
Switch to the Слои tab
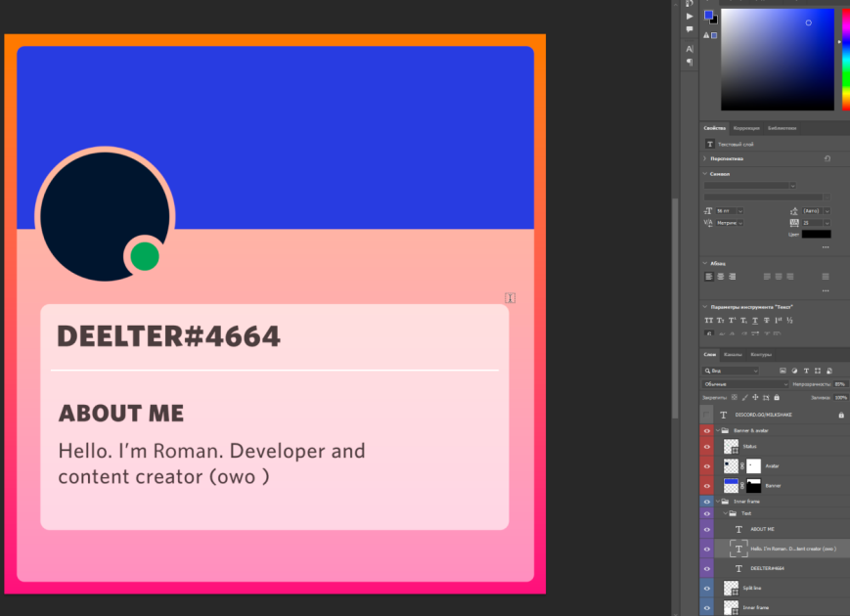(x=710, y=355)
